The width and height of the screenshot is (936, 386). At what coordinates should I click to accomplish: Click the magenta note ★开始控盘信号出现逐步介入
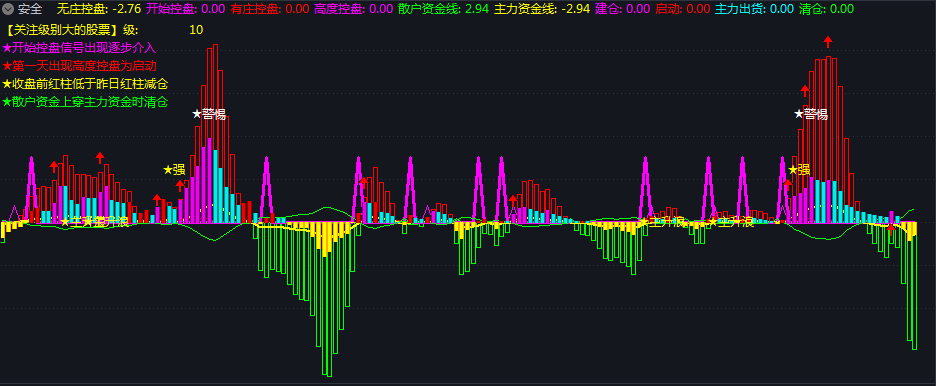79,48
